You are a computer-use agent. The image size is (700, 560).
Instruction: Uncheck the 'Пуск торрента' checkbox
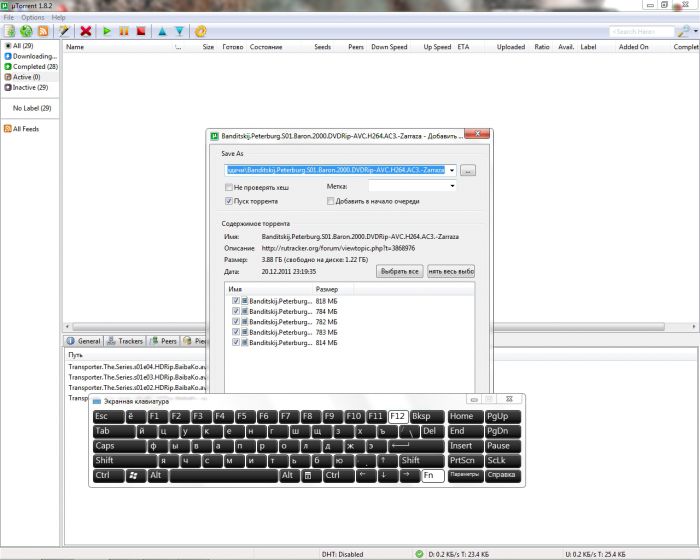(229, 201)
